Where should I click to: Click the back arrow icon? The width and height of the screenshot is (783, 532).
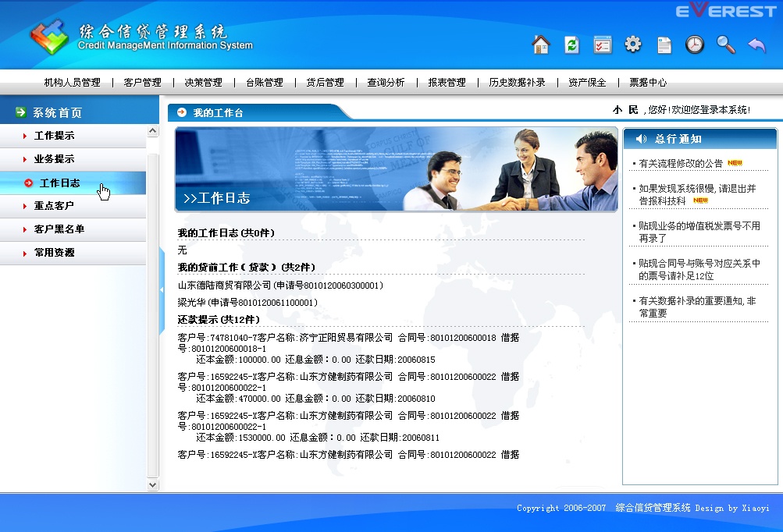coord(757,45)
